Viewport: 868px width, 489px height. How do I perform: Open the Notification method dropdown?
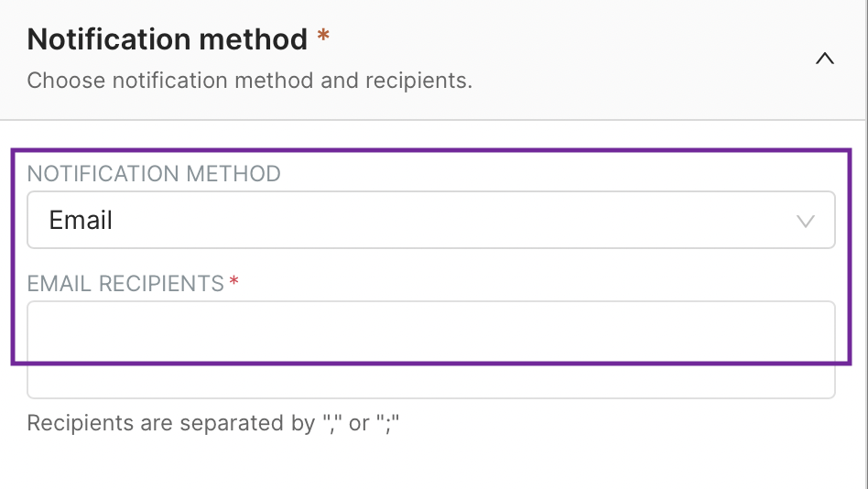click(x=430, y=220)
